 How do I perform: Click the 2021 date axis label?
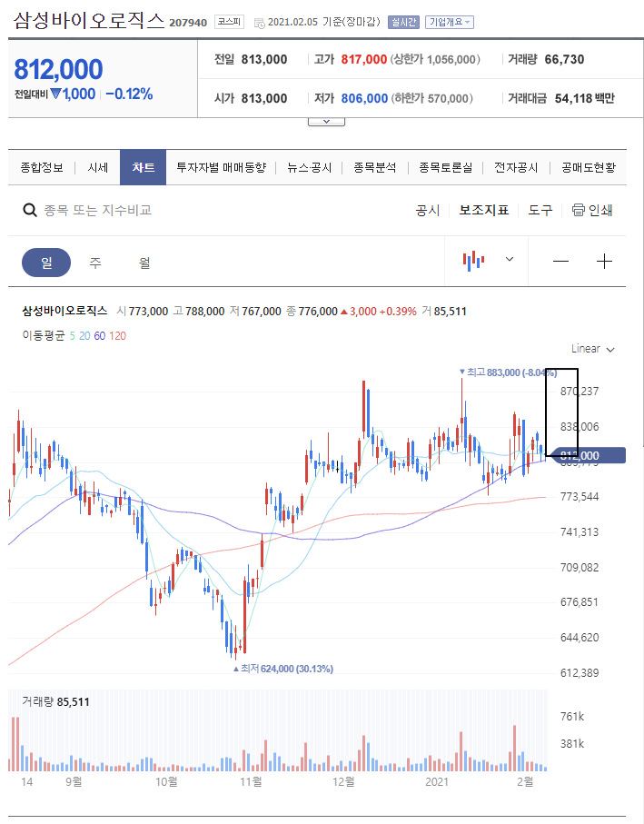437,782
